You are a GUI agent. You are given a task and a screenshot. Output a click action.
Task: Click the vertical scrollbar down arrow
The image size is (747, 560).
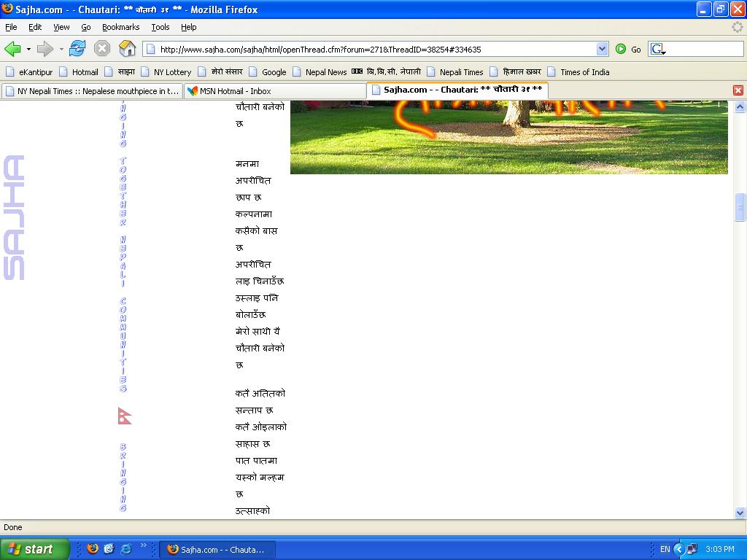(740, 513)
